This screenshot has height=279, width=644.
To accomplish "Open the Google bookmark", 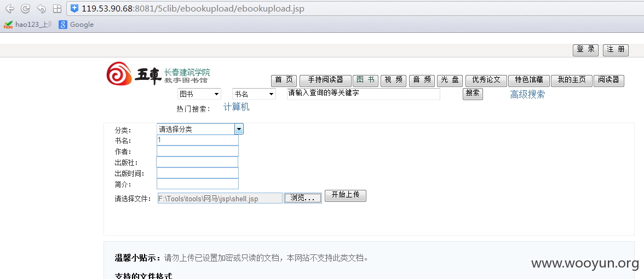I will (x=77, y=25).
